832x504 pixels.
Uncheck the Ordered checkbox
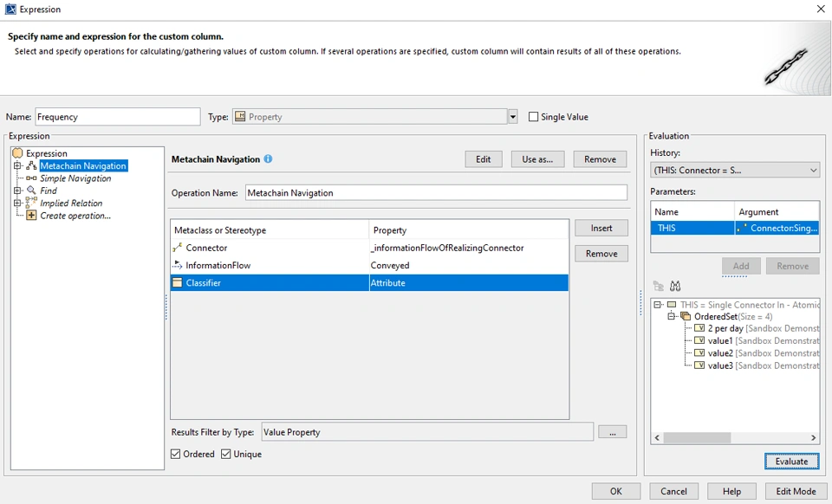(x=176, y=454)
